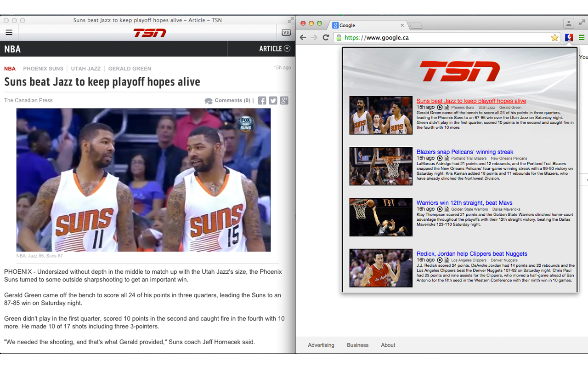Screen dimensions: 588x368
Task: Close the Google tab
Action: click(402, 25)
